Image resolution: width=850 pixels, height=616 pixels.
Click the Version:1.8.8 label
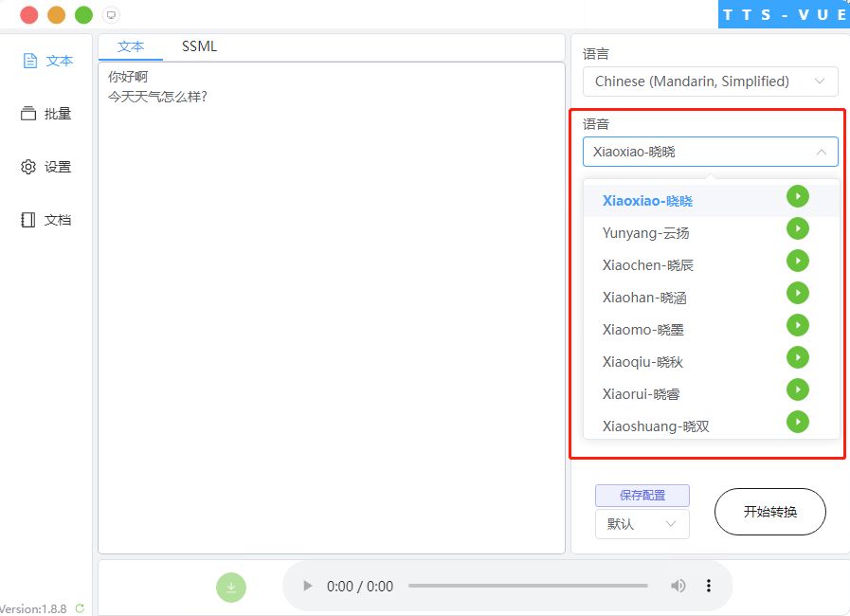point(33,609)
